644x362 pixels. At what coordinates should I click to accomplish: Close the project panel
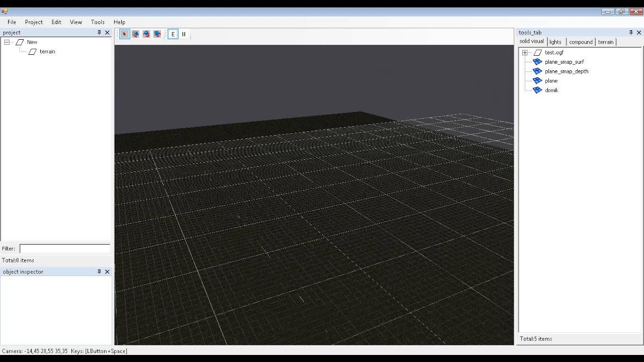point(107,32)
